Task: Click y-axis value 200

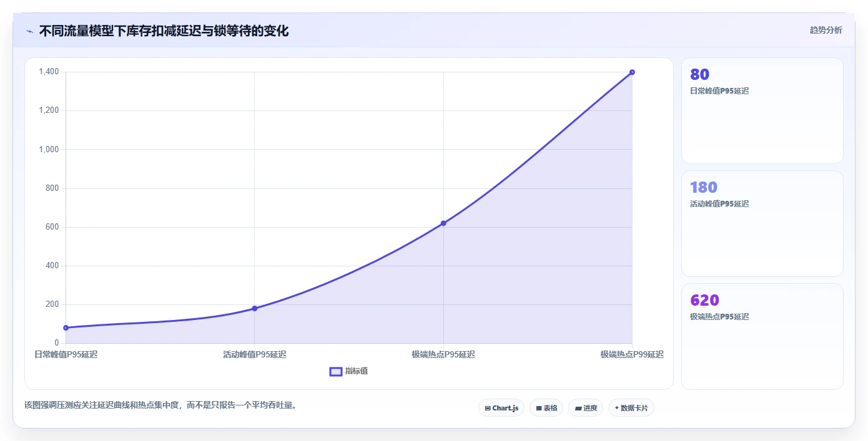Action: 52,304
